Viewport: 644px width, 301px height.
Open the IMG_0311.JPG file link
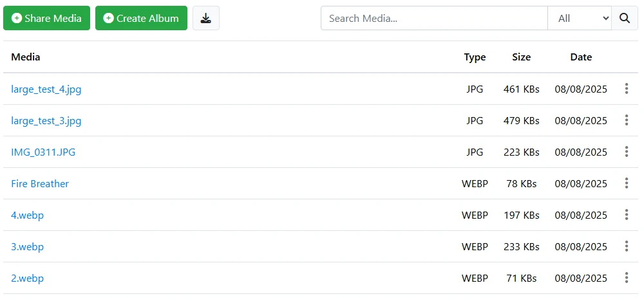[x=43, y=152]
